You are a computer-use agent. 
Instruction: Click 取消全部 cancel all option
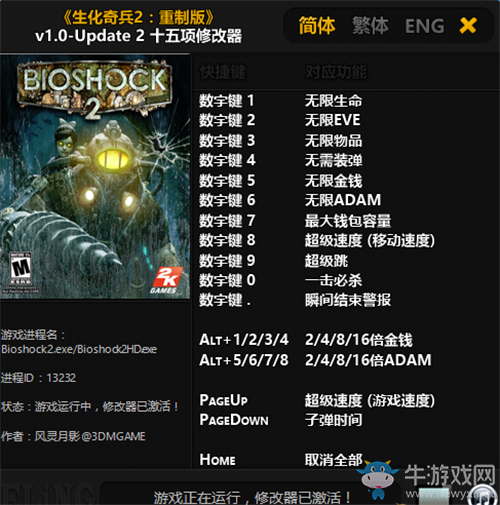tap(333, 460)
